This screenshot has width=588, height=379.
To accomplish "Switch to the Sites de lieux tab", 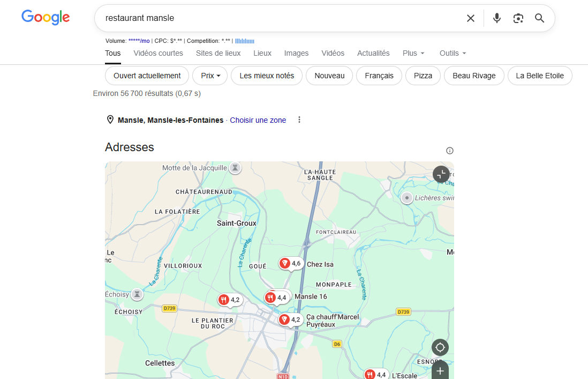I will click(218, 53).
